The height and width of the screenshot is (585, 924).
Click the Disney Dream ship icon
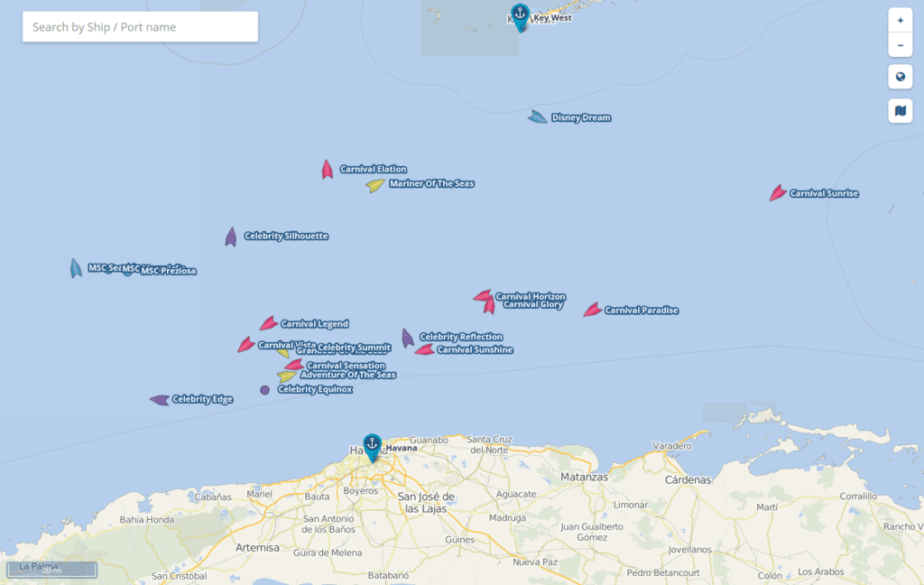click(537, 116)
